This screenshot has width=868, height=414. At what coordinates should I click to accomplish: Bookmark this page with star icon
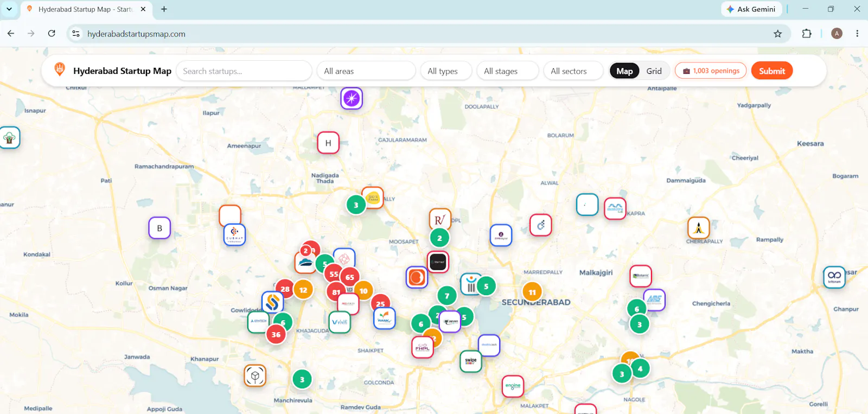coord(777,34)
